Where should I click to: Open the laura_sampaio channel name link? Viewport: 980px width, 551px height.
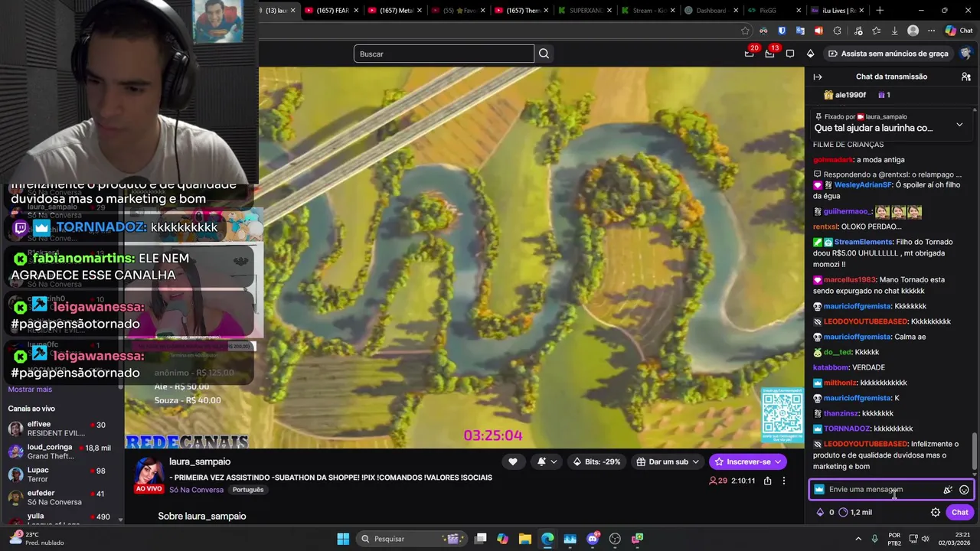tap(200, 461)
